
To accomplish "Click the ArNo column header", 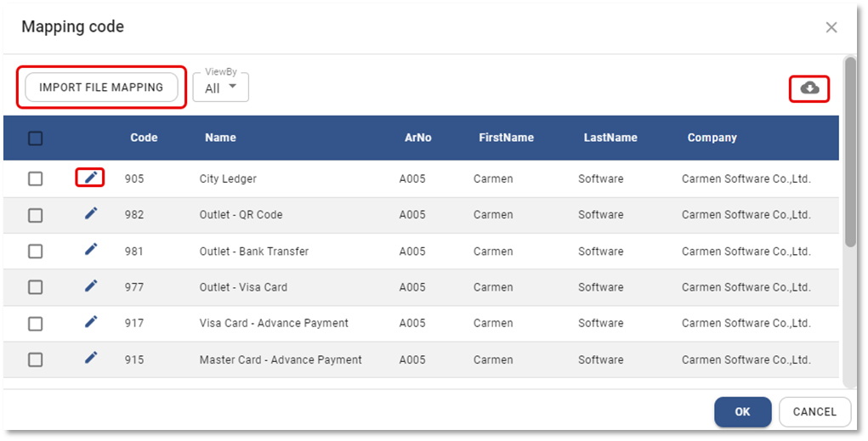I will pos(417,138).
